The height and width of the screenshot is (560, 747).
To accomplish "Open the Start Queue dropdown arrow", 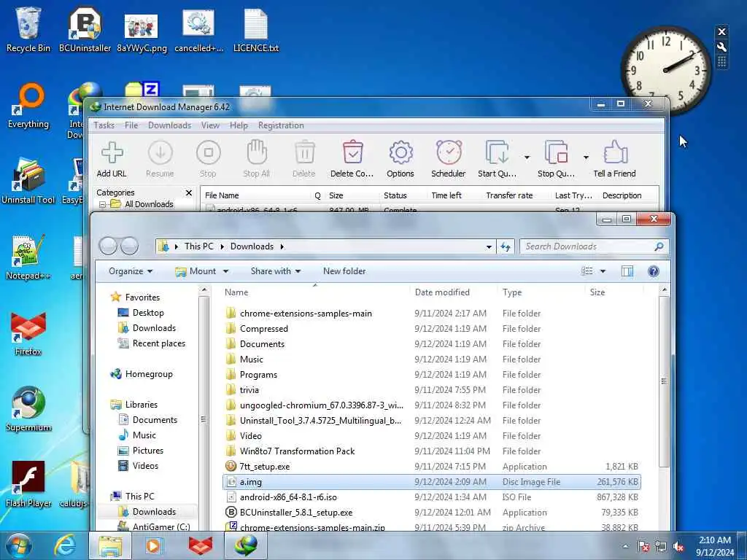I will tap(527, 157).
